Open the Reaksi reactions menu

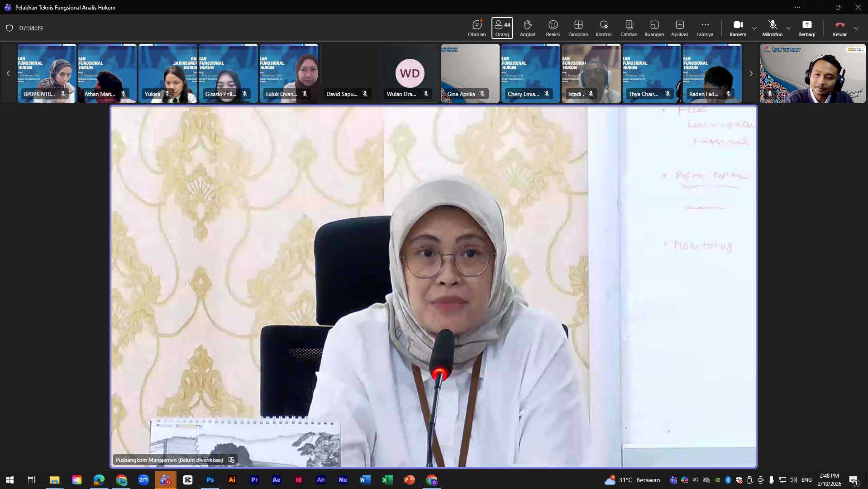553,28
